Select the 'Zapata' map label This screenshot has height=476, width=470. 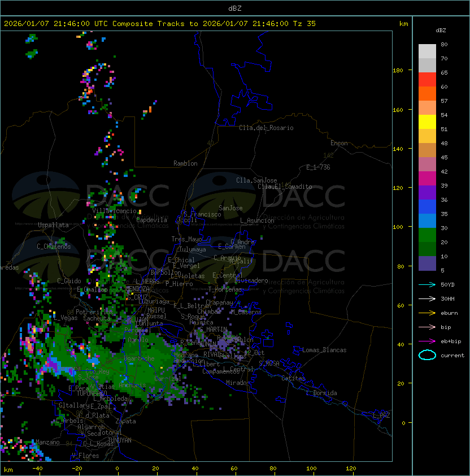coord(125,421)
